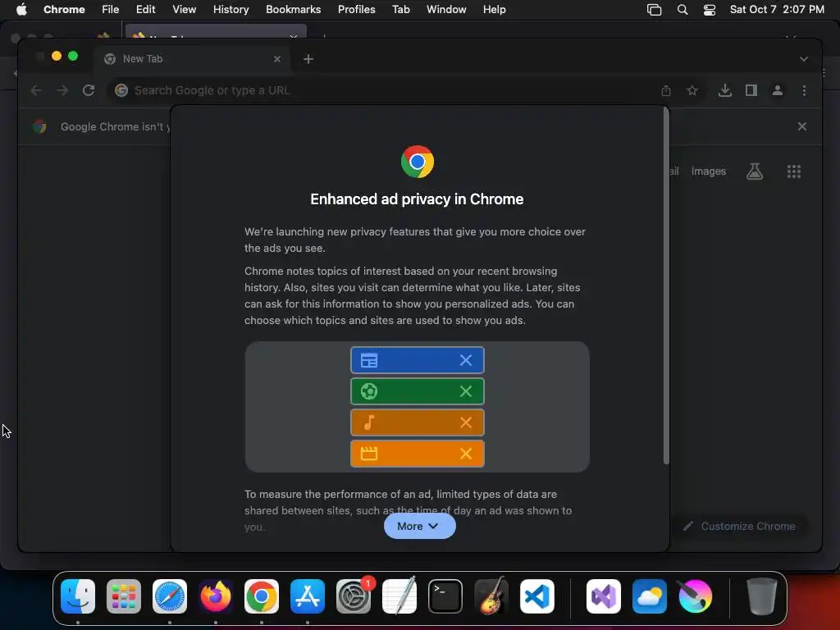
Task: Open the colorful paintbrush app in Dock
Action: click(696, 596)
